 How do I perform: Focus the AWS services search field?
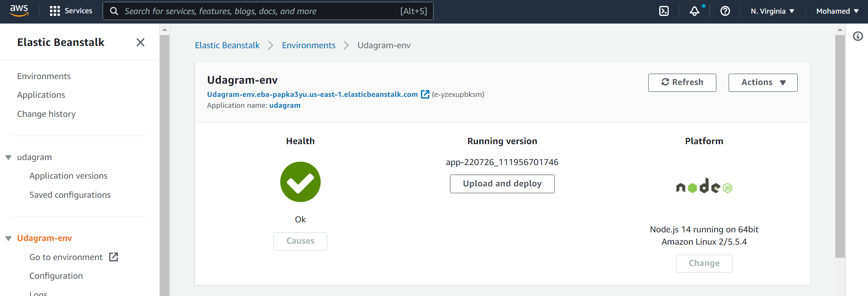pos(268,11)
